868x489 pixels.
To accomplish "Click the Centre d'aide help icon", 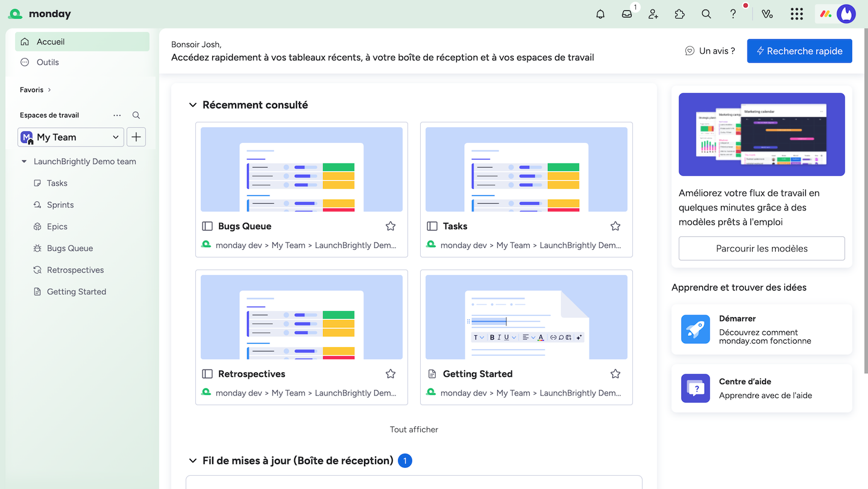I will (x=696, y=388).
